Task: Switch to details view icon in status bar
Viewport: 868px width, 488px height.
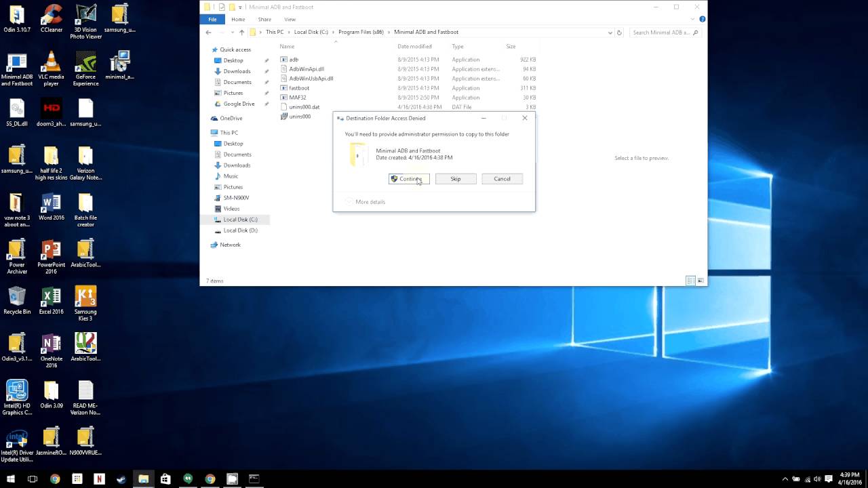Action: 690,281
